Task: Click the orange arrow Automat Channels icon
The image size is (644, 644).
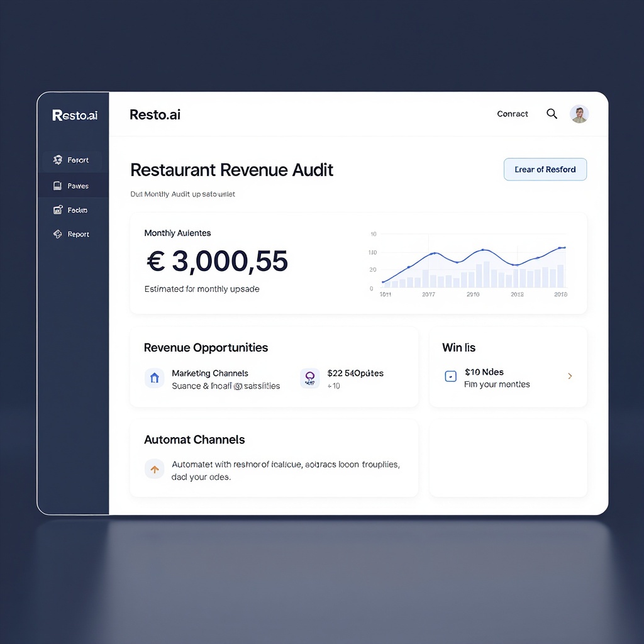Action: [x=155, y=469]
